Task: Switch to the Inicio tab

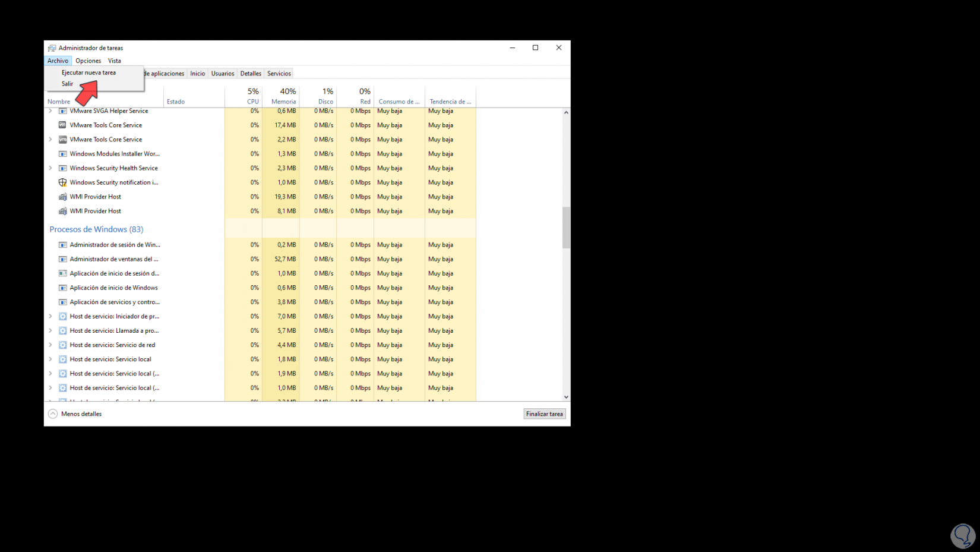Action: click(x=198, y=74)
